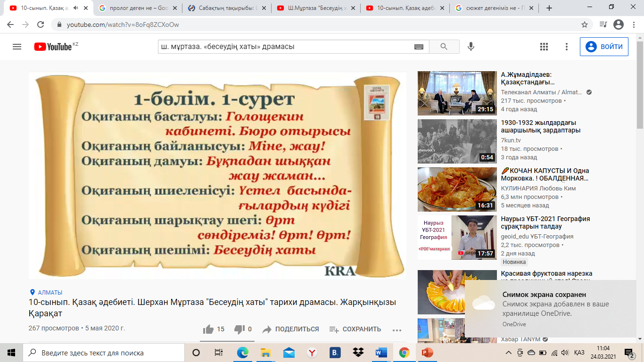The height and width of the screenshot is (362, 644).
Task: Click the YouTube search text field
Action: [x=285, y=47]
